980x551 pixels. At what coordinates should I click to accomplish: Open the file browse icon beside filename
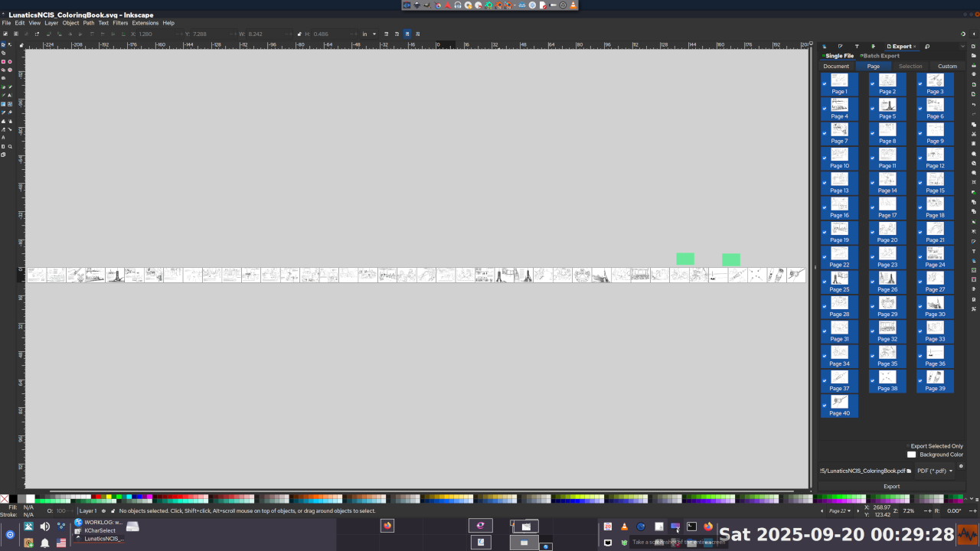[x=909, y=471]
